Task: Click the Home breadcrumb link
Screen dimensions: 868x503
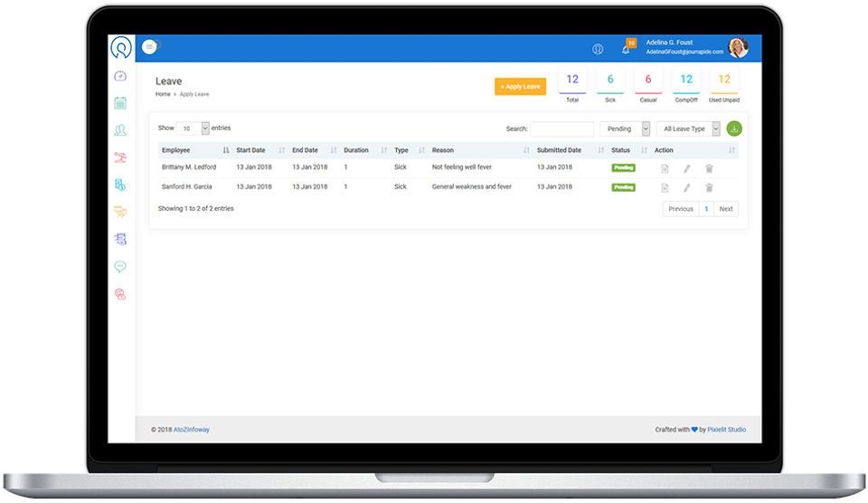Action: click(x=163, y=94)
